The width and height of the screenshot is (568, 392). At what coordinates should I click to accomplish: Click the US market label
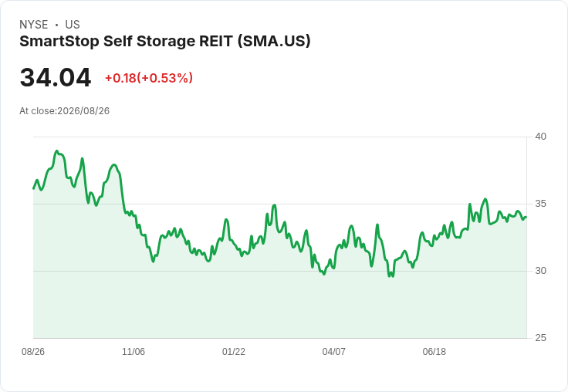point(73,25)
